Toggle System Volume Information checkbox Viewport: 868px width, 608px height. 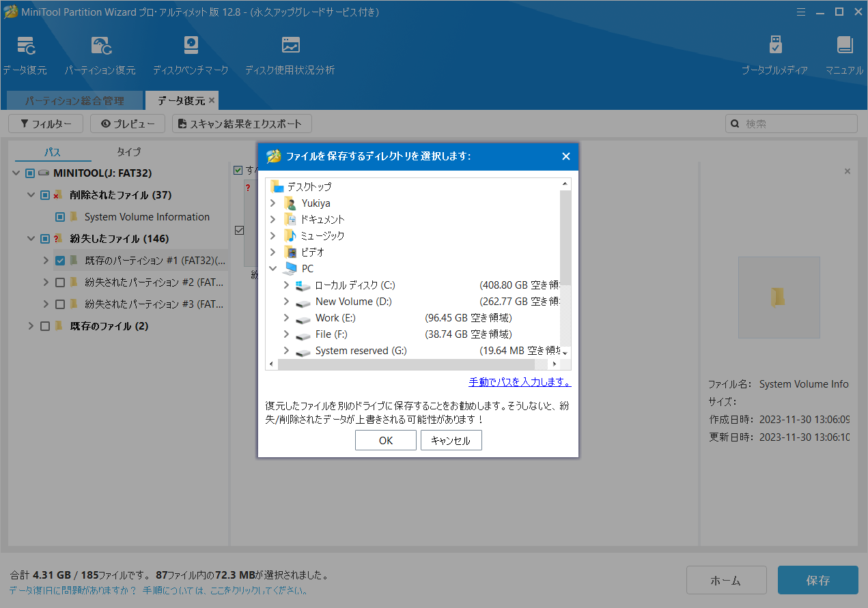60,217
